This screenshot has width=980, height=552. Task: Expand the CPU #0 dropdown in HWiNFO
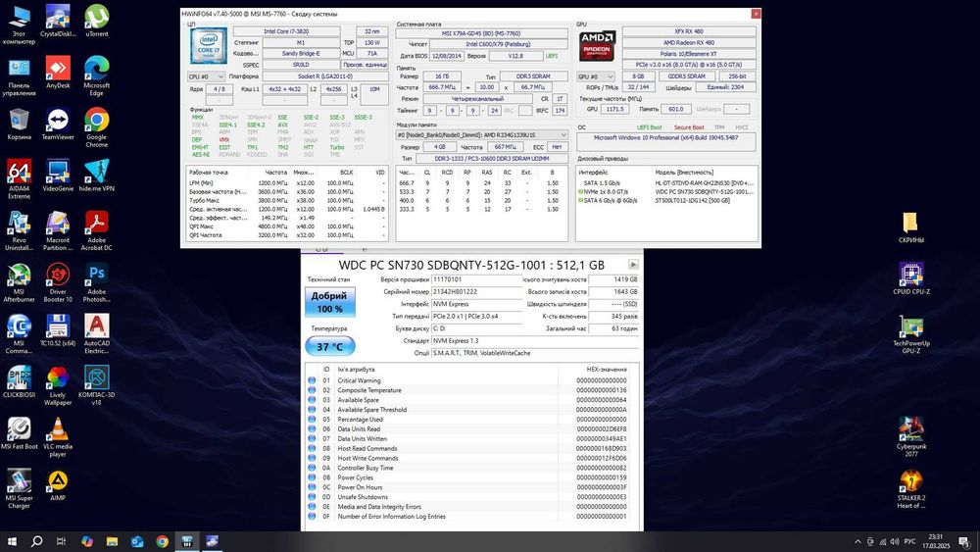tap(206, 76)
